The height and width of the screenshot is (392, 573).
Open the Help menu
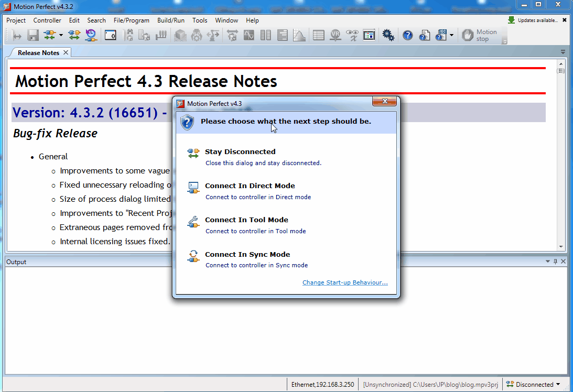pos(252,20)
